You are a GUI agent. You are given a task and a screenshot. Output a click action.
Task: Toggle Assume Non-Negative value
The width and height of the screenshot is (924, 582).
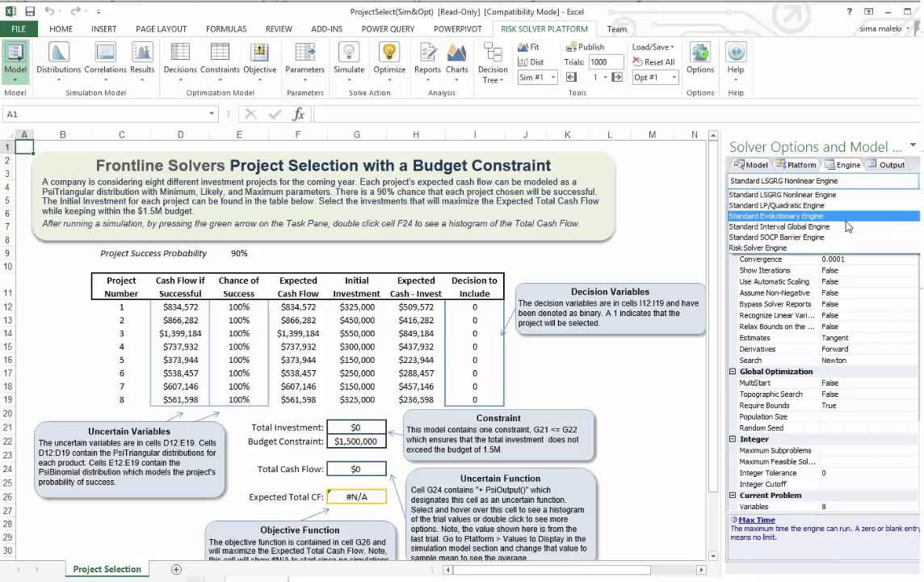(829, 293)
